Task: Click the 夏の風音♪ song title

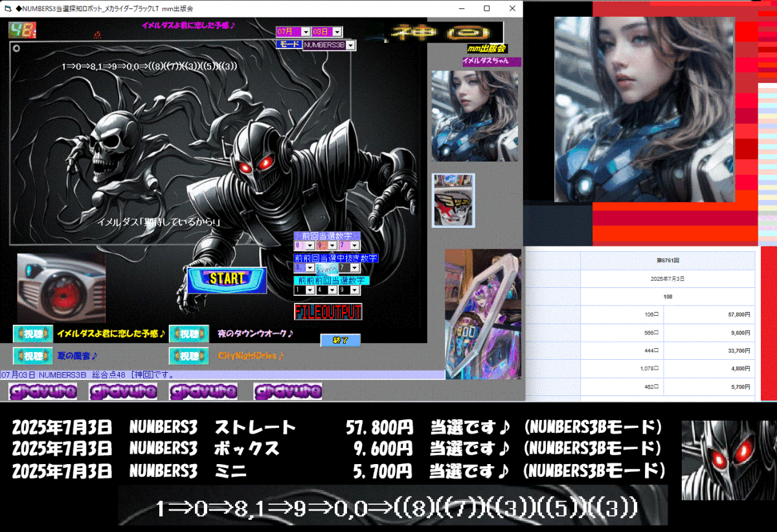Action: (x=77, y=356)
